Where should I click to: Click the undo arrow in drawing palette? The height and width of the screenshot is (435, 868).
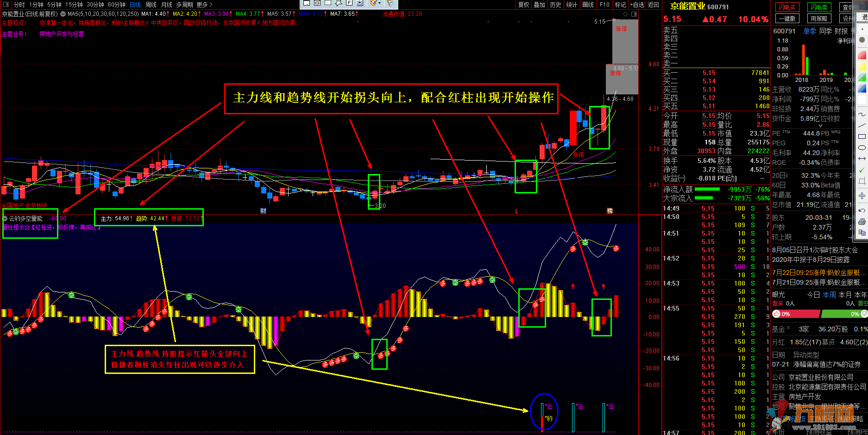[862, 211]
